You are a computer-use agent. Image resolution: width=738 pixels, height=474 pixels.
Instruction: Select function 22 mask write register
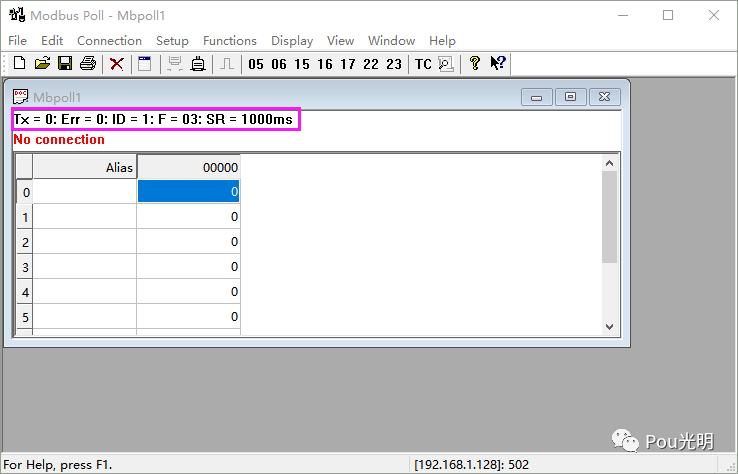click(371, 64)
